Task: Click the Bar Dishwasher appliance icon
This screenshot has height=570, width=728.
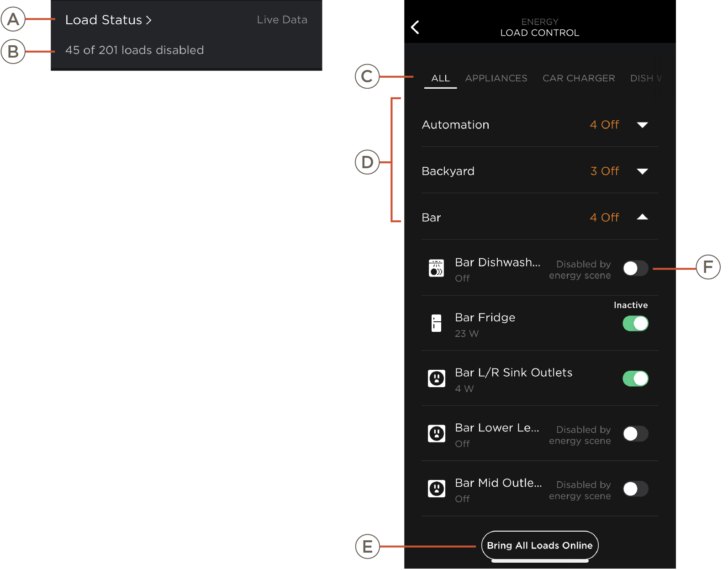Action: 436,268
